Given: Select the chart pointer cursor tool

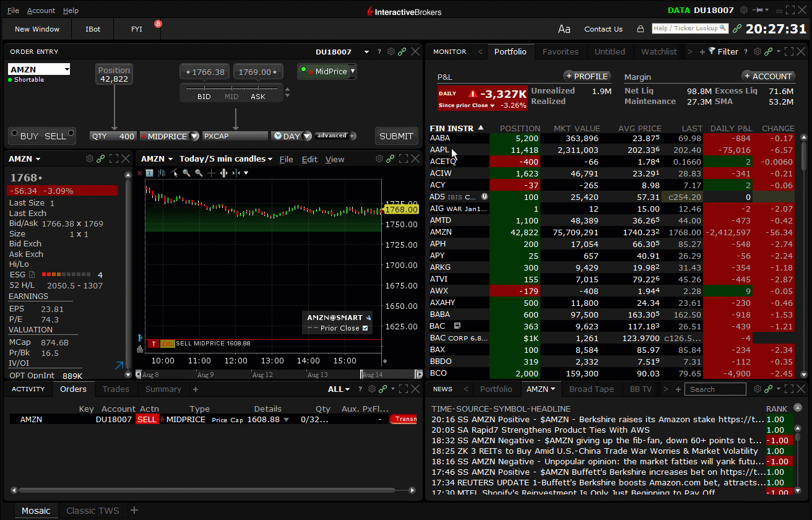Looking at the screenshot, I should (x=175, y=173).
